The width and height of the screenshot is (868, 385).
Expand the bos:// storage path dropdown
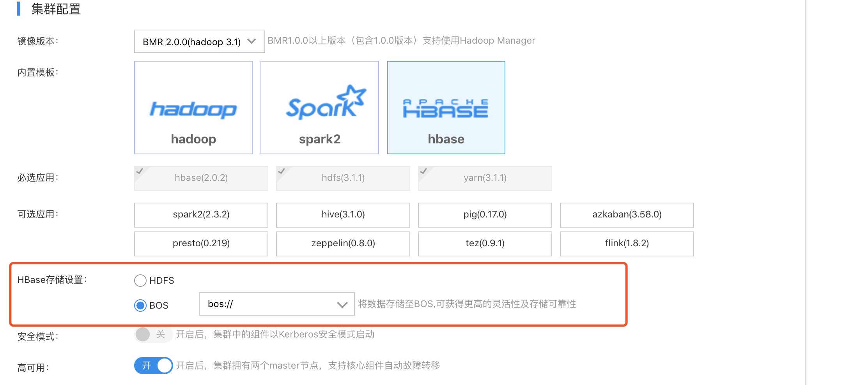click(276, 304)
